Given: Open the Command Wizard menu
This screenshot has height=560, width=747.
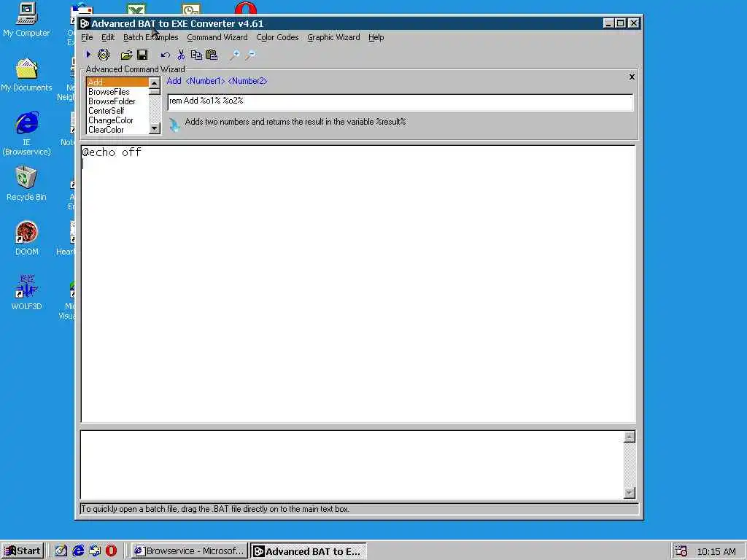Looking at the screenshot, I should 217,37.
